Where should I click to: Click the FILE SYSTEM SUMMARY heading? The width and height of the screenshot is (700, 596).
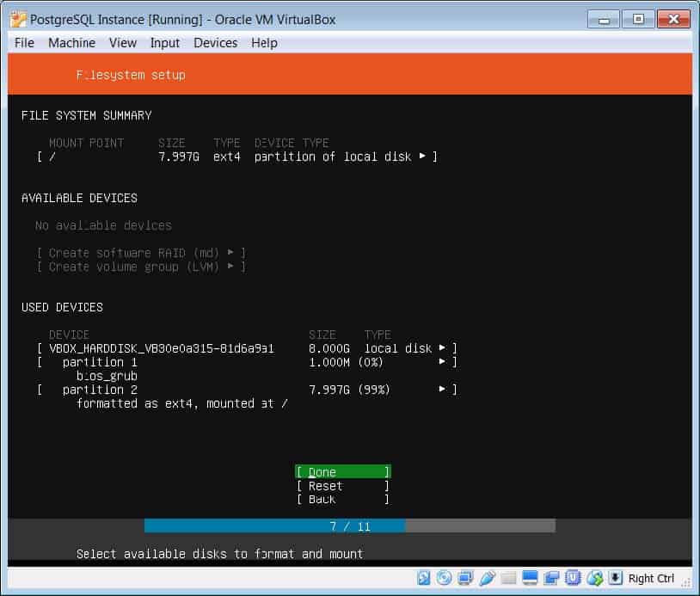86,115
